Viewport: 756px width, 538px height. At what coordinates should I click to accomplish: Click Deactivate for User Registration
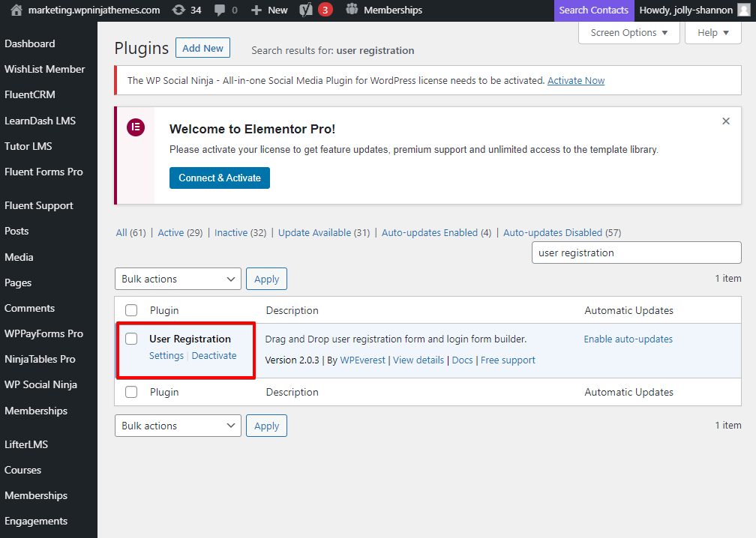point(214,355)
